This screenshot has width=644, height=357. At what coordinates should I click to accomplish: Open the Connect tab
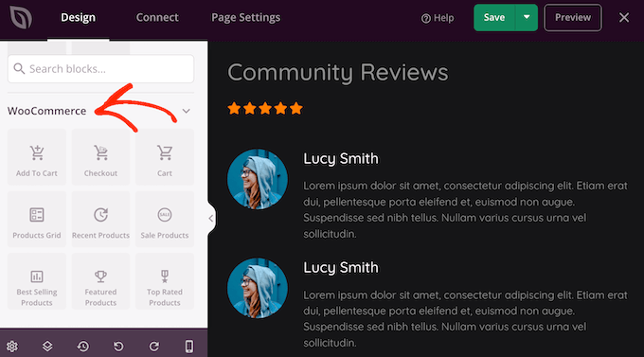(x=157, y=18)
